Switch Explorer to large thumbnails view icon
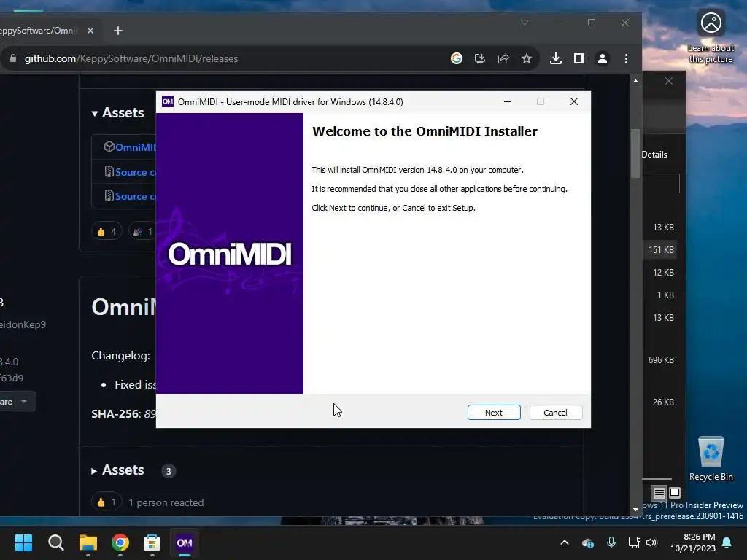This screenshot has width=747, height=560. tap(675, 492)
